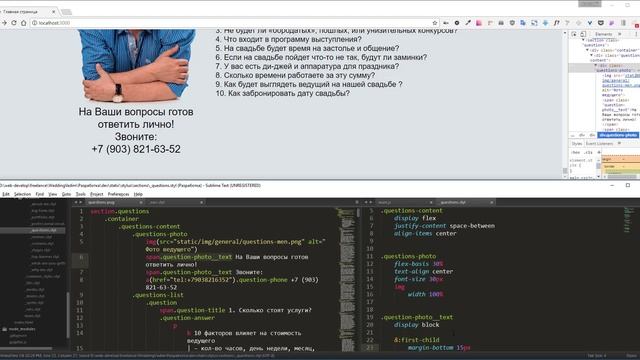The width and height of the screenshot is (640, 360).
Task: Select div.questions-photo breadcrumb in DevTools
Action: [618, 135]
